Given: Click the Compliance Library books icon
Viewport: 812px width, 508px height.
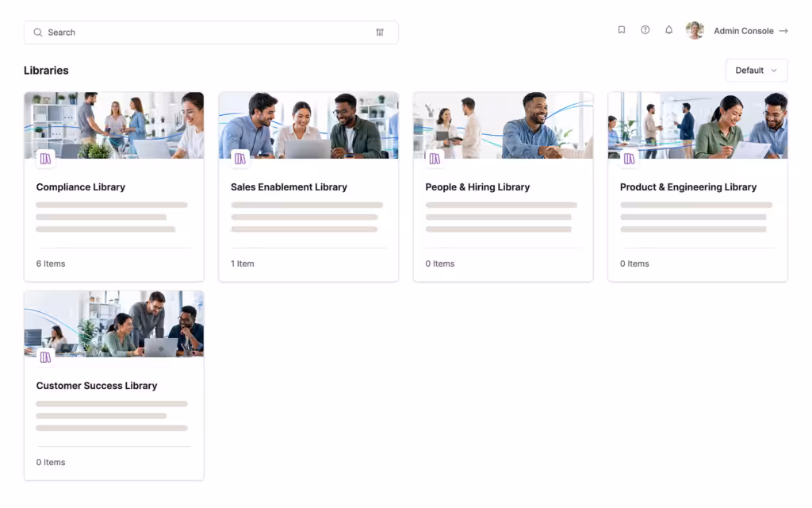Looking at the screenshot, I should [x=45, y=159].
